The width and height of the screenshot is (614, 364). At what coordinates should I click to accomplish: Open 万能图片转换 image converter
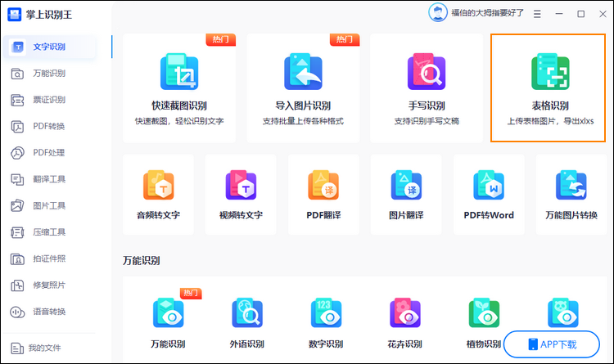pos(571,195)
